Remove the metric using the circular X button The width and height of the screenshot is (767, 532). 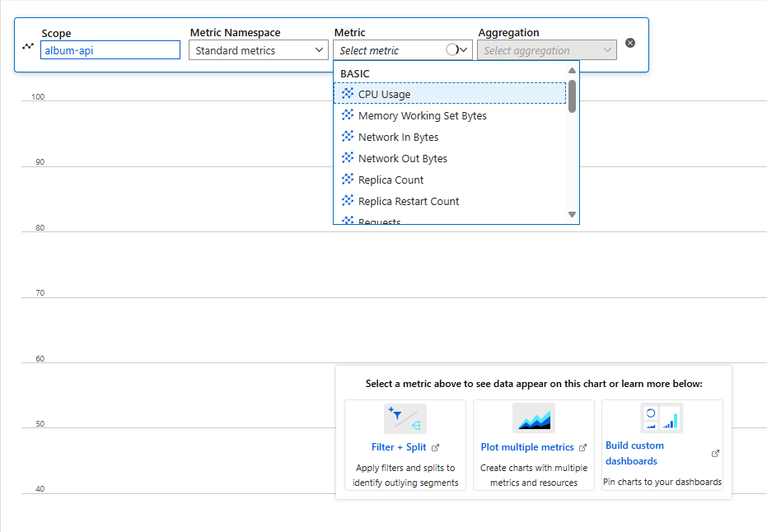pyautogui.click(x=630, y=43)
